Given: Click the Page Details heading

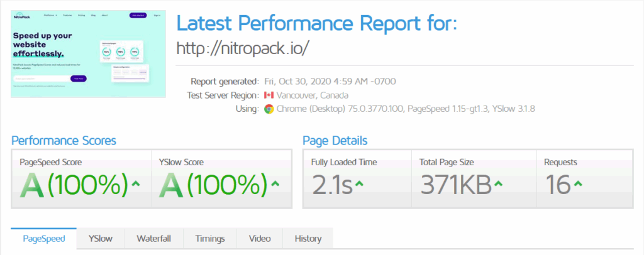Looking at the screenshot, I should pos(335,141).
